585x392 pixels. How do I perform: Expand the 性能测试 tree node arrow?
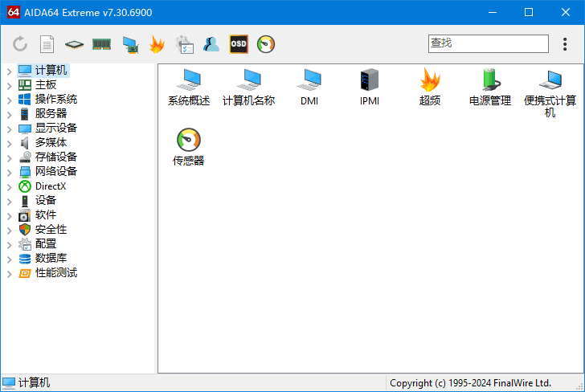[9, 273]
